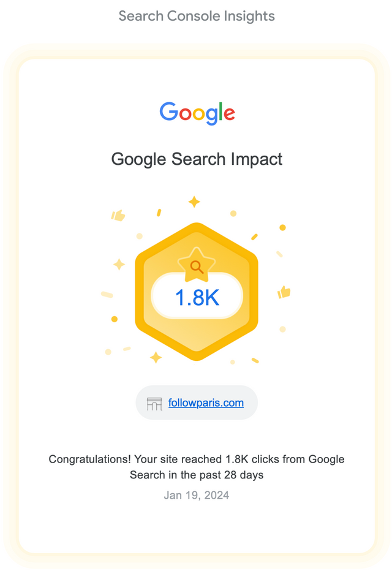Click the sparkle star below the hexagon
Image resolution: width=392 pixels, height=582 pixels.
[156, 357]
